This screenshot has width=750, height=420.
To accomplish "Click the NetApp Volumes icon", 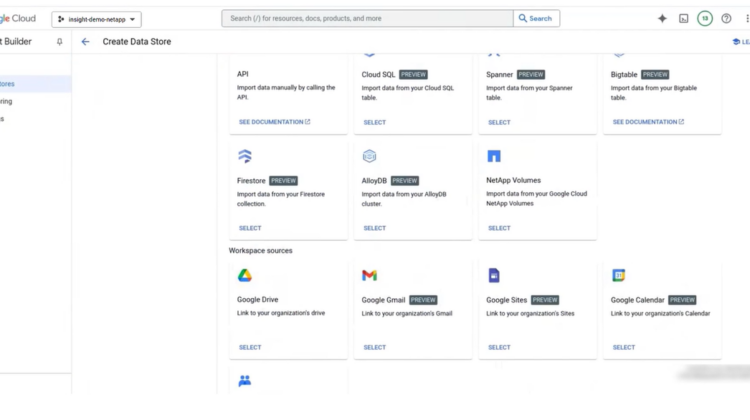I will [493, 157].
